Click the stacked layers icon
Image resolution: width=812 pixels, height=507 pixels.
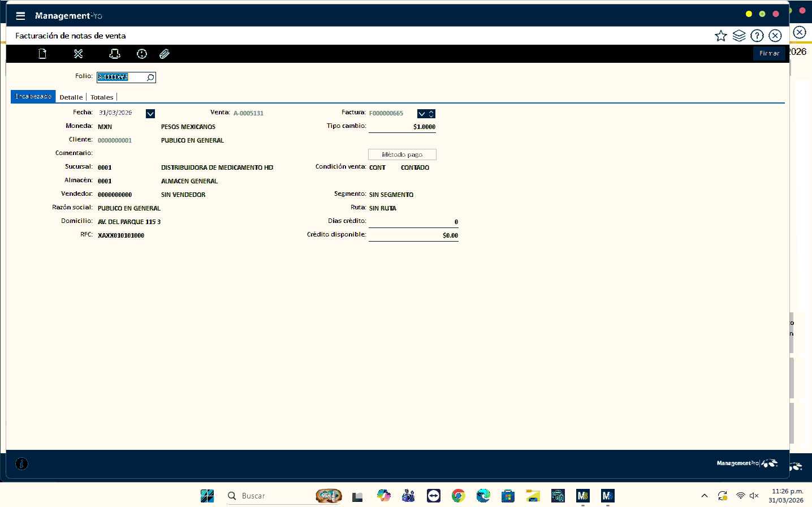(738, 36)
